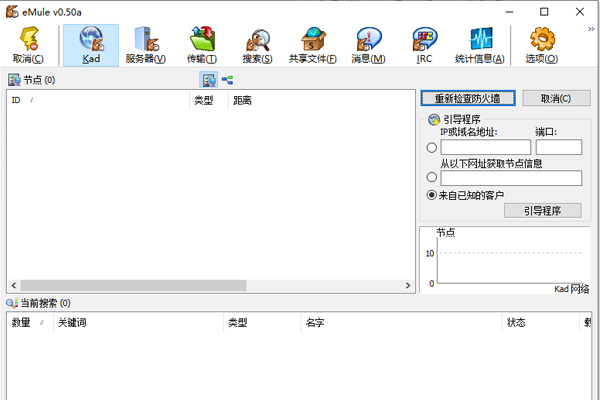Switch to the network graph view icon
600x400 pixels.
click(227, 80)
